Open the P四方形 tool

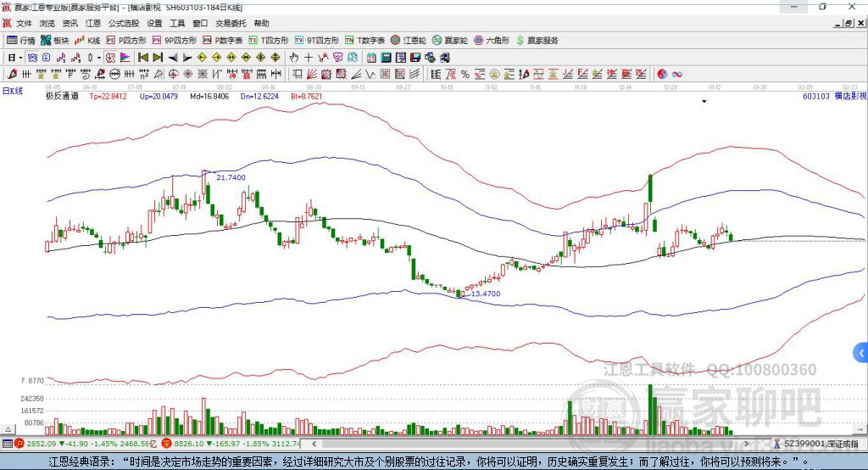[x=126, y=41]
